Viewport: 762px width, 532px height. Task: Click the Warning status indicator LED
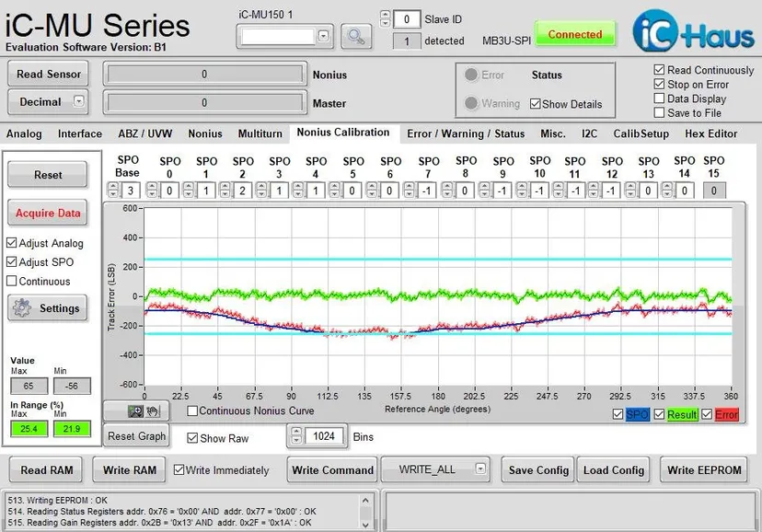(471, 103)
